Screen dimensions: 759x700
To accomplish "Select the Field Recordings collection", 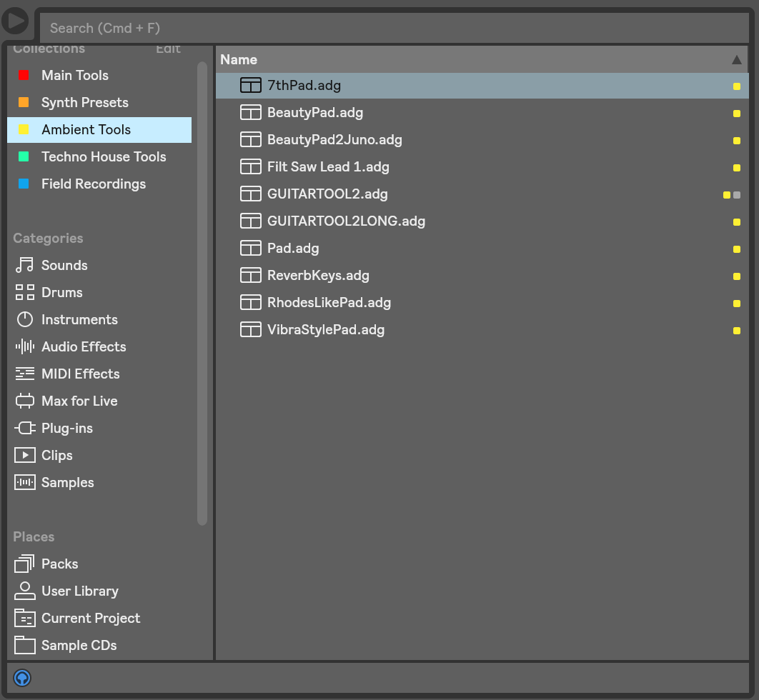I will [x=93, y=184].
